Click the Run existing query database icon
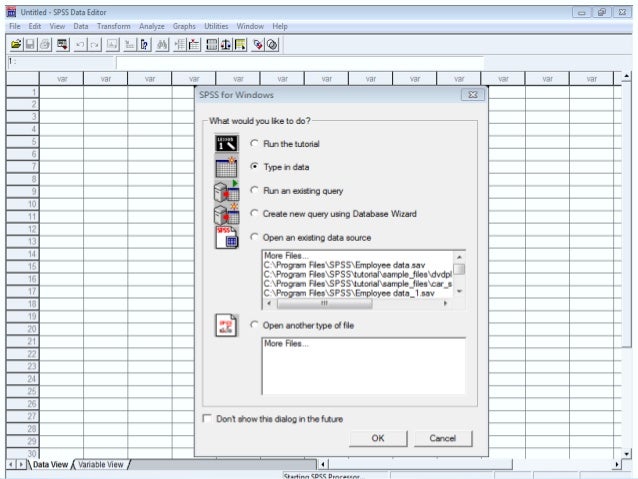This screenshot has width=638, height=479. pyautogui.click(x=226, y=190)
